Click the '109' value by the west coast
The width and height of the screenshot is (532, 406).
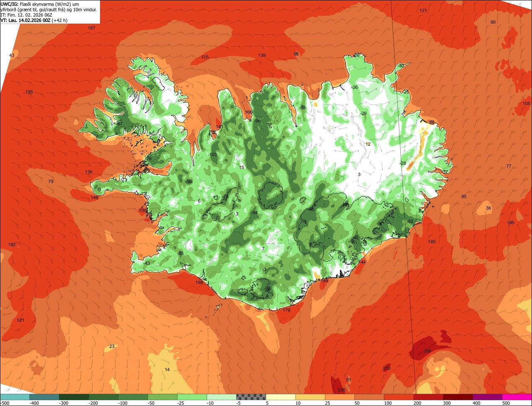(x=143, y=210)
